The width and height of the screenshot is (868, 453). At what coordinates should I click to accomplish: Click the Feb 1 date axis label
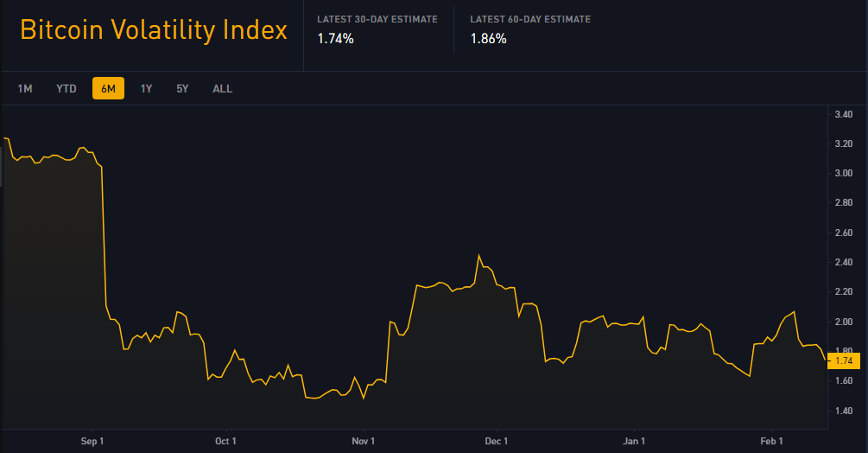pyautogui.click(x=771, y=441)
